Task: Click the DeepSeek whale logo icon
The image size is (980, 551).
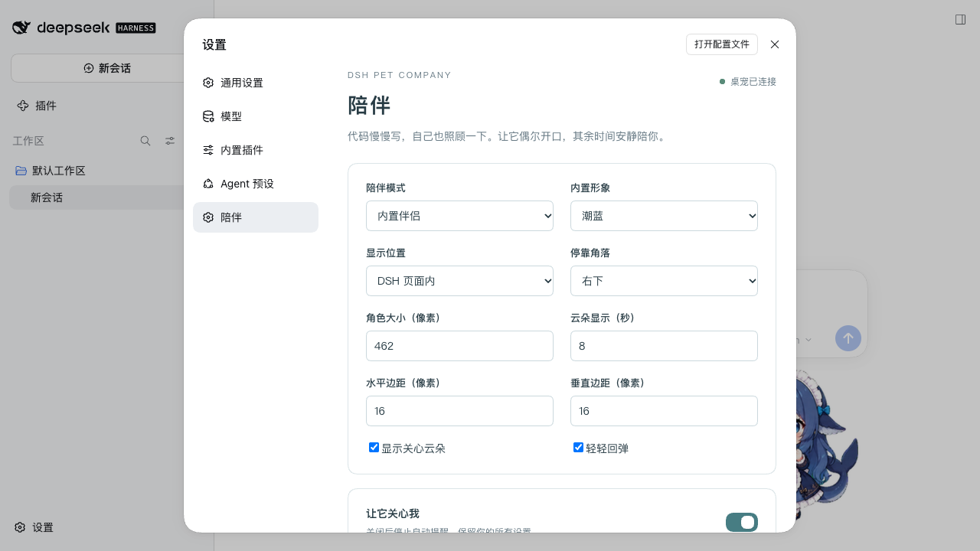Action: (x=21, y=28)
